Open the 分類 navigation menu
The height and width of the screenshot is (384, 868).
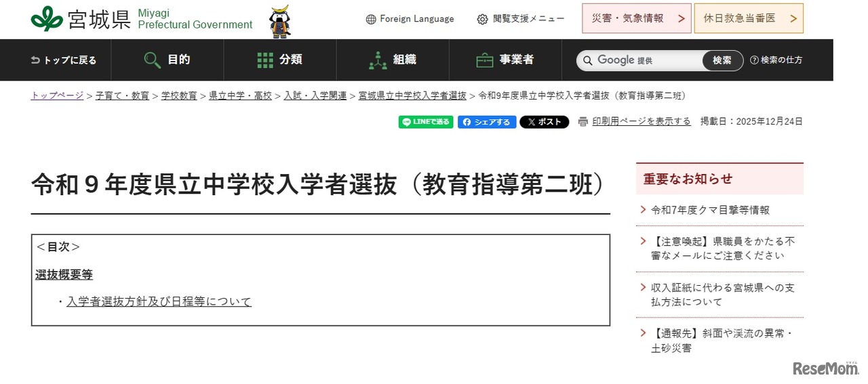coord(279,60)
